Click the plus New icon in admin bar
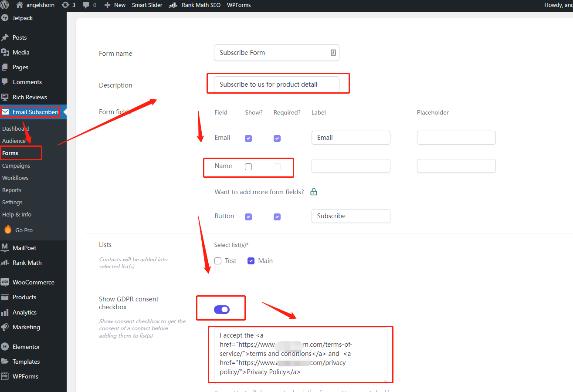The height and width of the screenshot is (392, 573). (x=107, y=5)
